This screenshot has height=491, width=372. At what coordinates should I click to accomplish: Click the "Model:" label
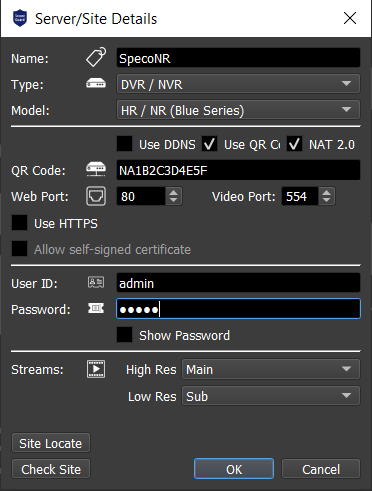click(x=30, y=110)
